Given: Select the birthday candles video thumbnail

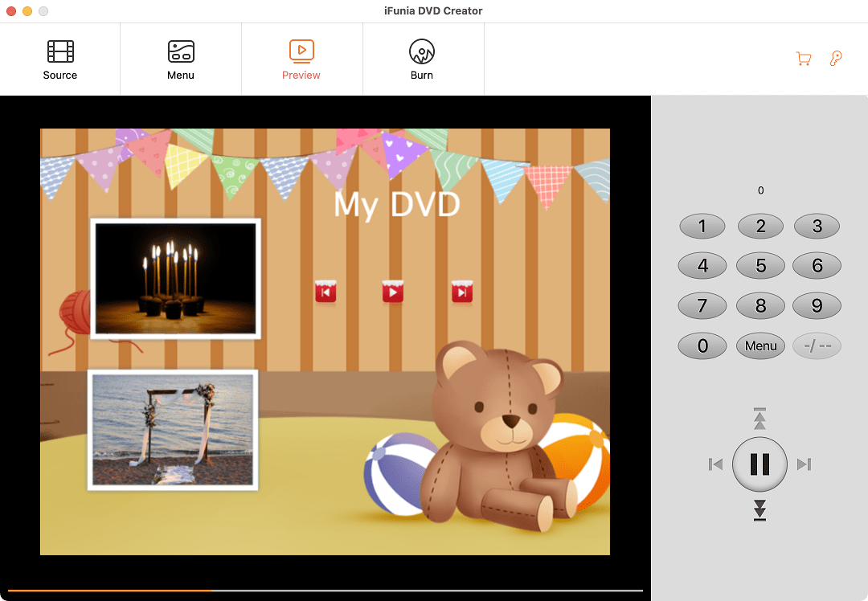Looking at the screenshot, I should [175, 279].
